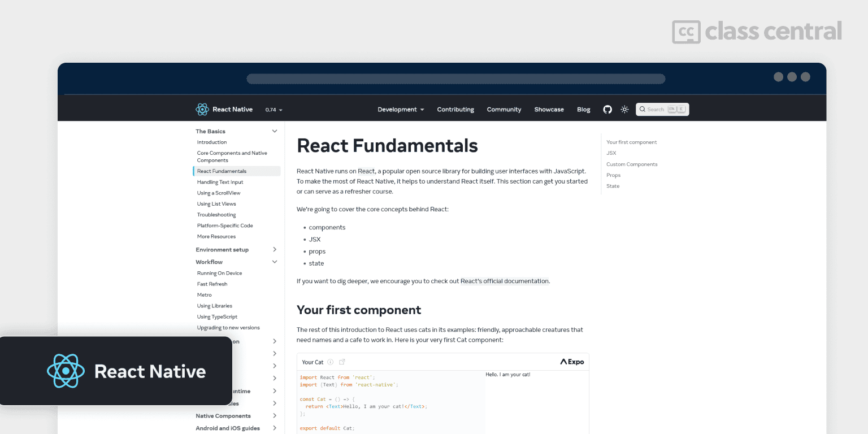Click the 'props' bullet item
Viewport: 868px width, 434px height.
coord(317,251)
